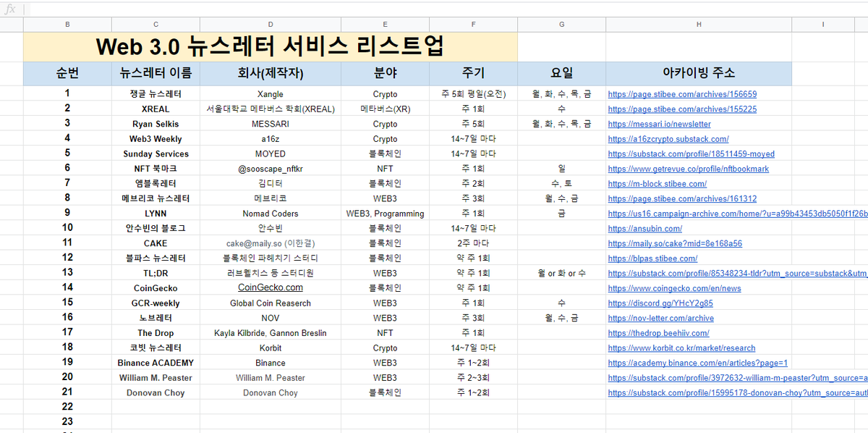Click the 뉴스레터 이름 header cell
This screenshot has width=868, height=433.
156,74
